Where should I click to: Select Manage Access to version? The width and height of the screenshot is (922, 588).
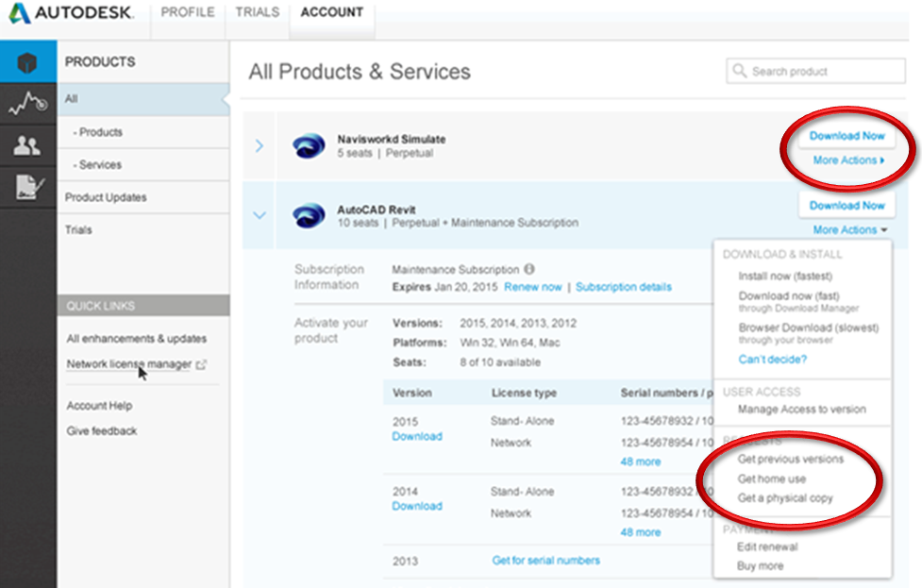801,410
